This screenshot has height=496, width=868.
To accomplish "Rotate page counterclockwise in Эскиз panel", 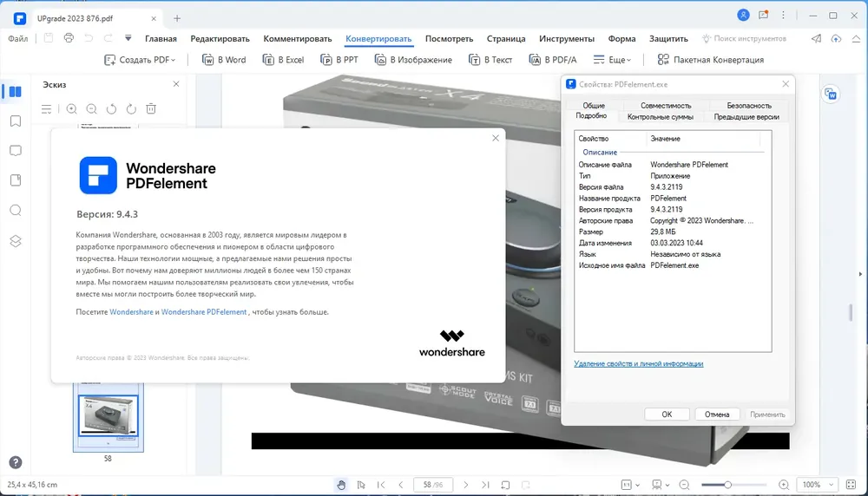I will tap(111, 109).
